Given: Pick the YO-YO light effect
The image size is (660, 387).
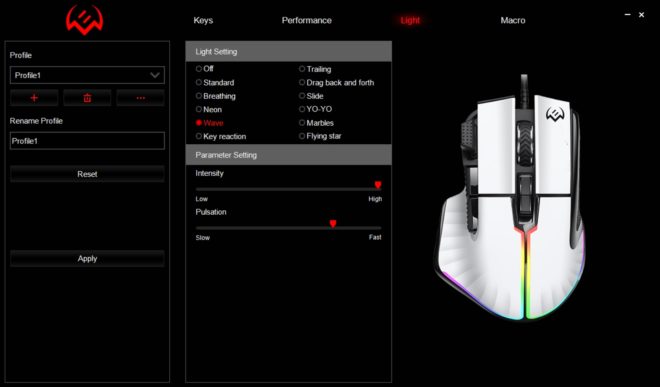Looking at the screenshot, I should point(315,109).
